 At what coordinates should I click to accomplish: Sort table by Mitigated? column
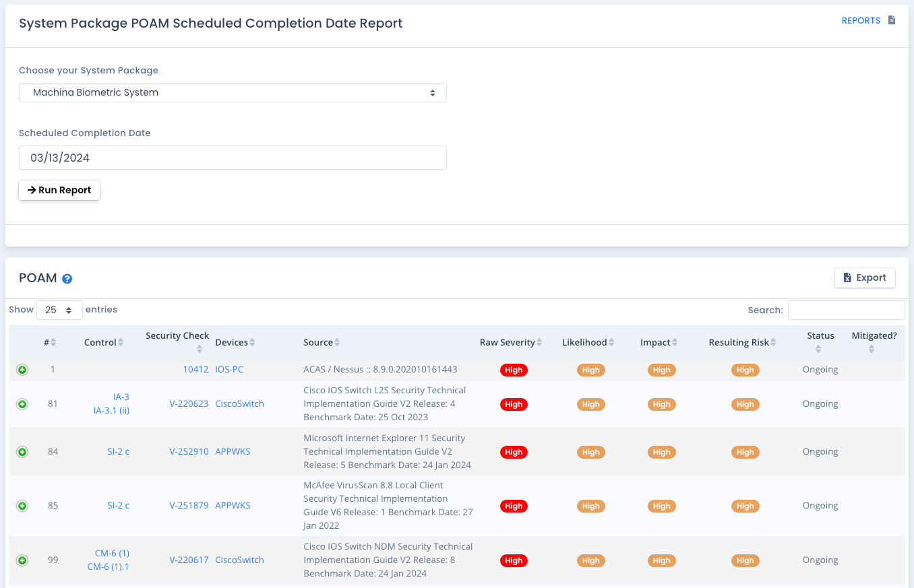coord(874,342)
